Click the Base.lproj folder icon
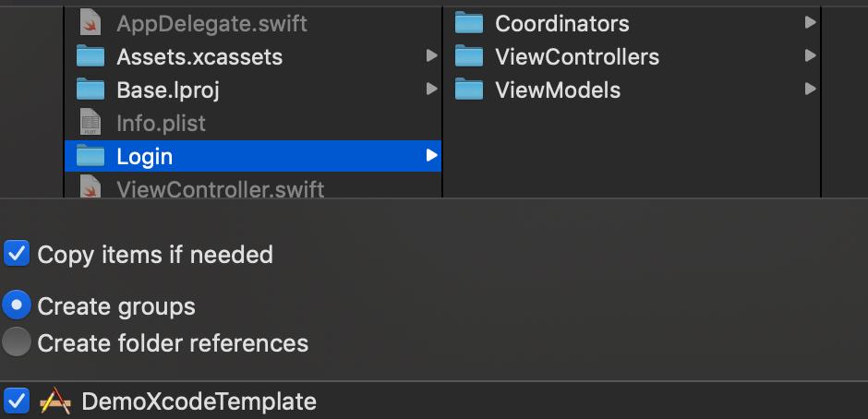 90,90
